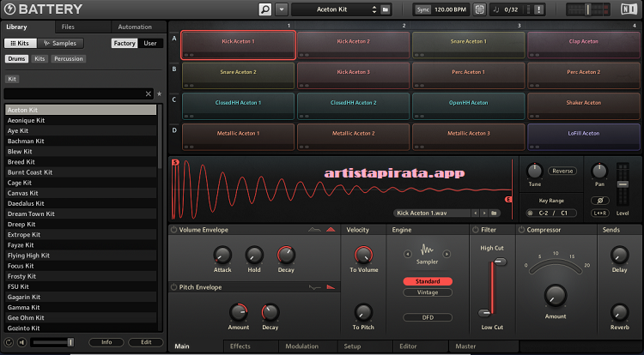Click the favorites star icon
The image size is (644, 355).
[160, 93]
